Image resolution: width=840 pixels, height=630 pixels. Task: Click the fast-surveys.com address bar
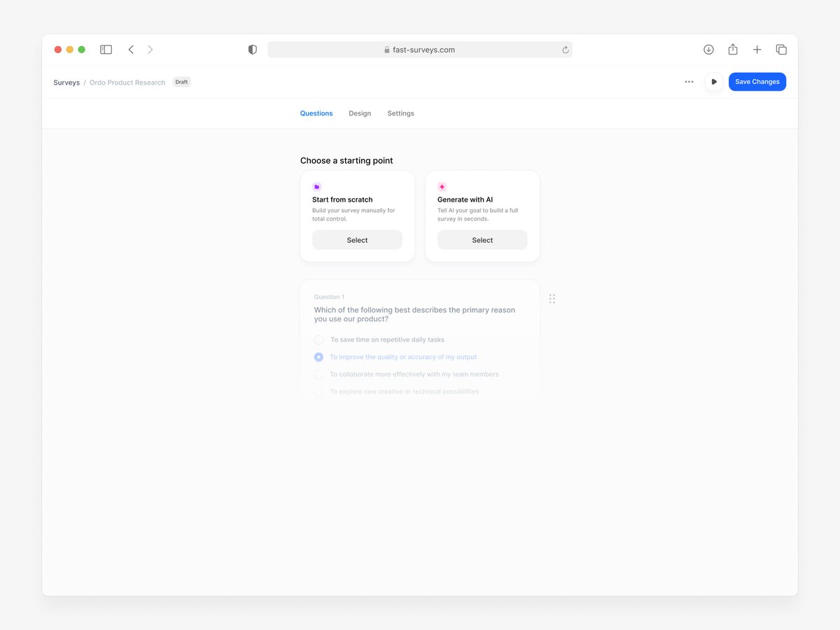420,50
